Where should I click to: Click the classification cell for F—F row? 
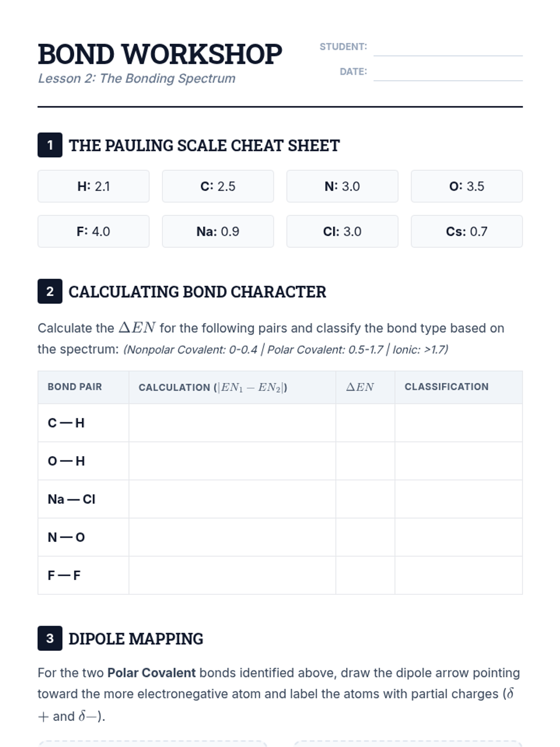459,575
